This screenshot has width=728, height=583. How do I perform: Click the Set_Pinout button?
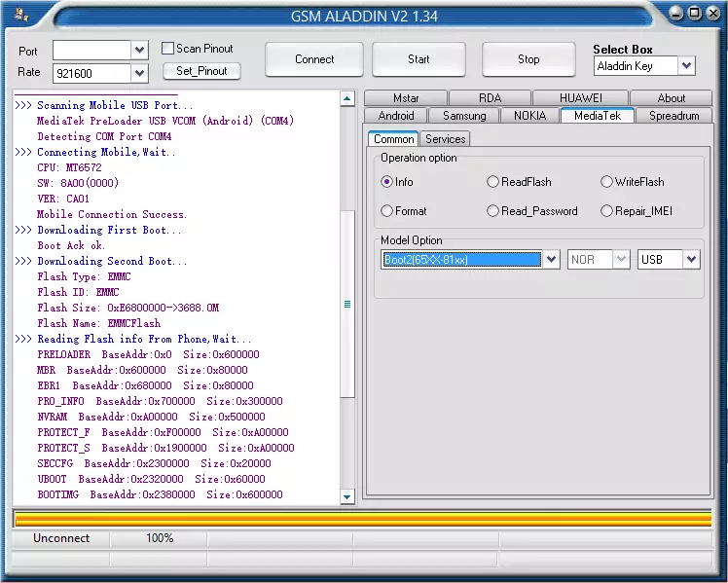point(201,71)
